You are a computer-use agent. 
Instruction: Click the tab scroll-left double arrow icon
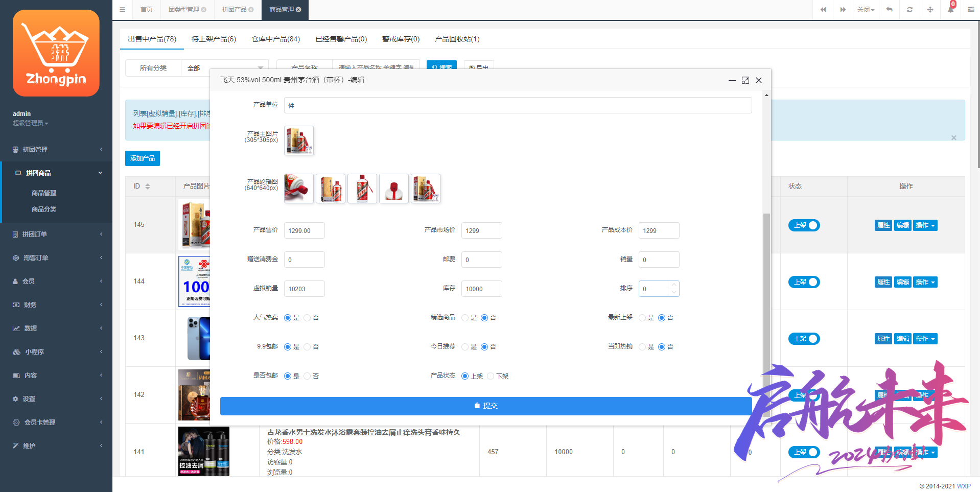(823, 10)
